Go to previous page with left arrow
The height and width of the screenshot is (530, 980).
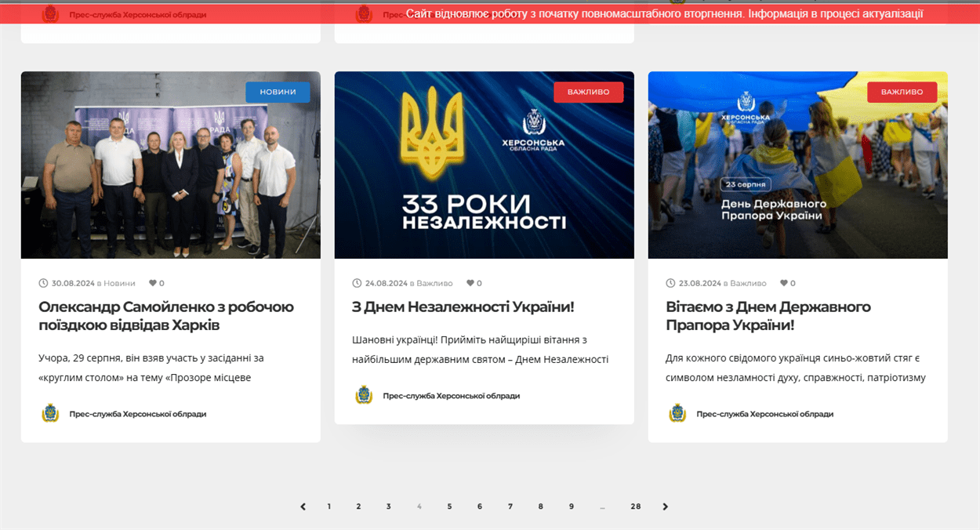(303, 506)
